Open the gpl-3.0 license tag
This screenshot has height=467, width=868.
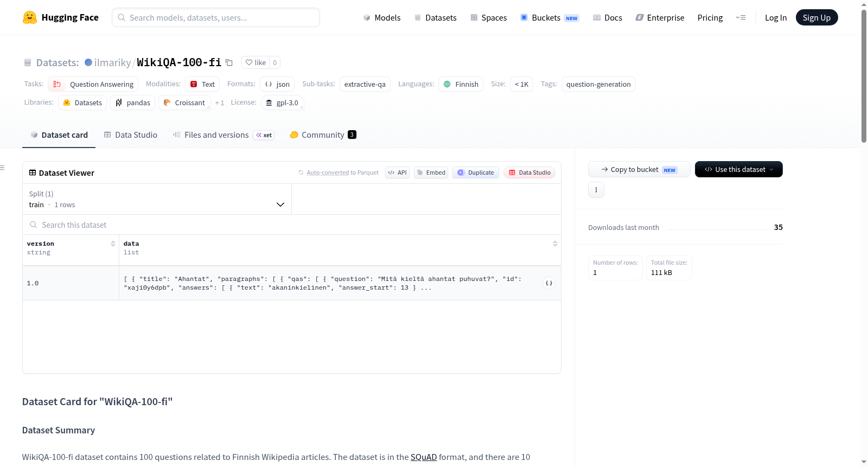click(x=282, y=103)
